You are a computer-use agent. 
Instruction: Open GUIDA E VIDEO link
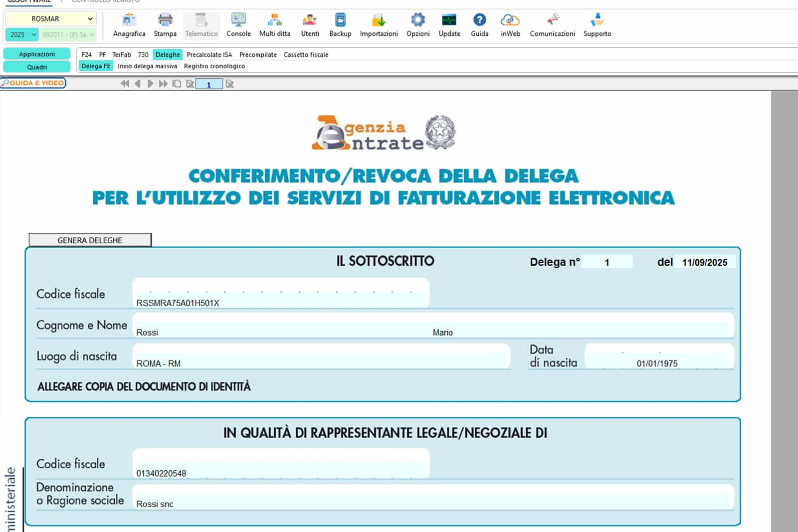pos(32,83)
